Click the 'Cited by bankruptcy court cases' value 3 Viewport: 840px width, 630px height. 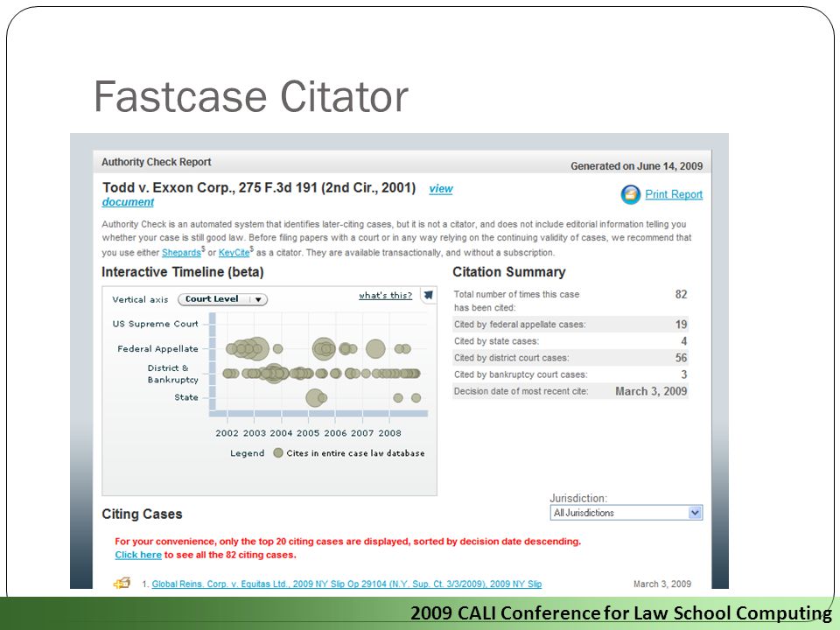point(683,374)
